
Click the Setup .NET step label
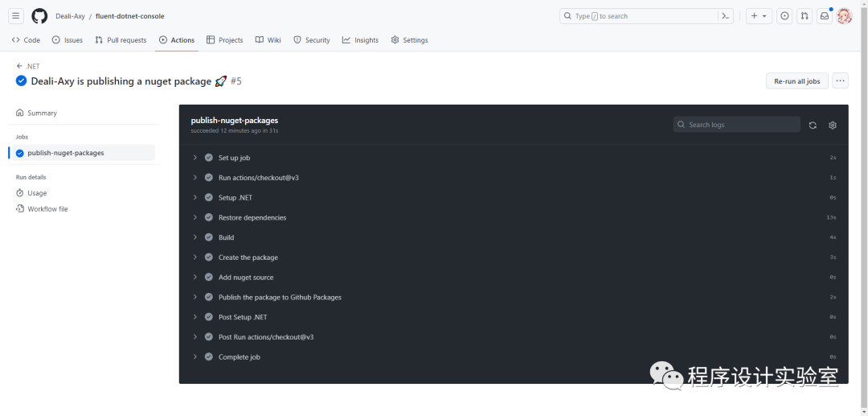pos(235,198)
